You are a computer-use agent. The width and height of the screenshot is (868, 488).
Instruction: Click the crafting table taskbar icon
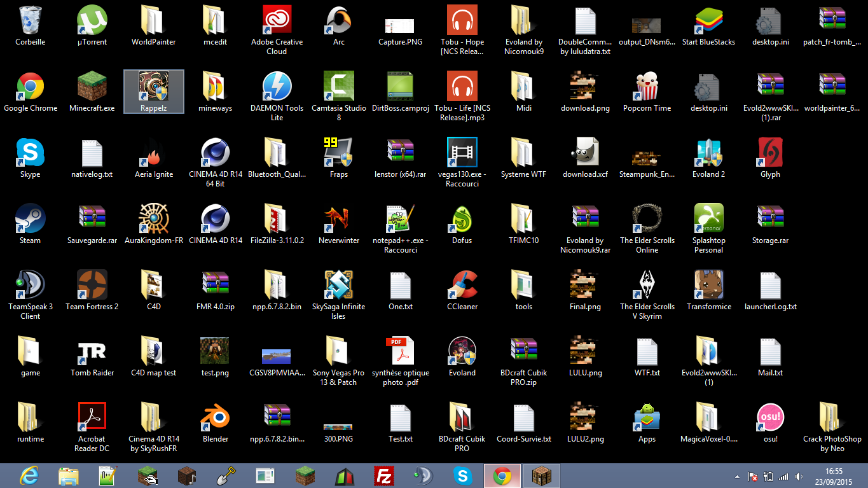point(542,476)
